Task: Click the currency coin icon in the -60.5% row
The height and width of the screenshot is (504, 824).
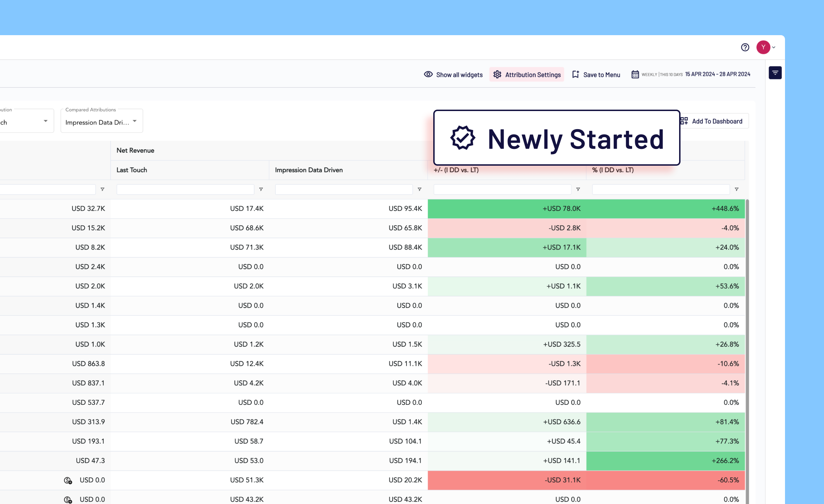Action: pos(68,480)
